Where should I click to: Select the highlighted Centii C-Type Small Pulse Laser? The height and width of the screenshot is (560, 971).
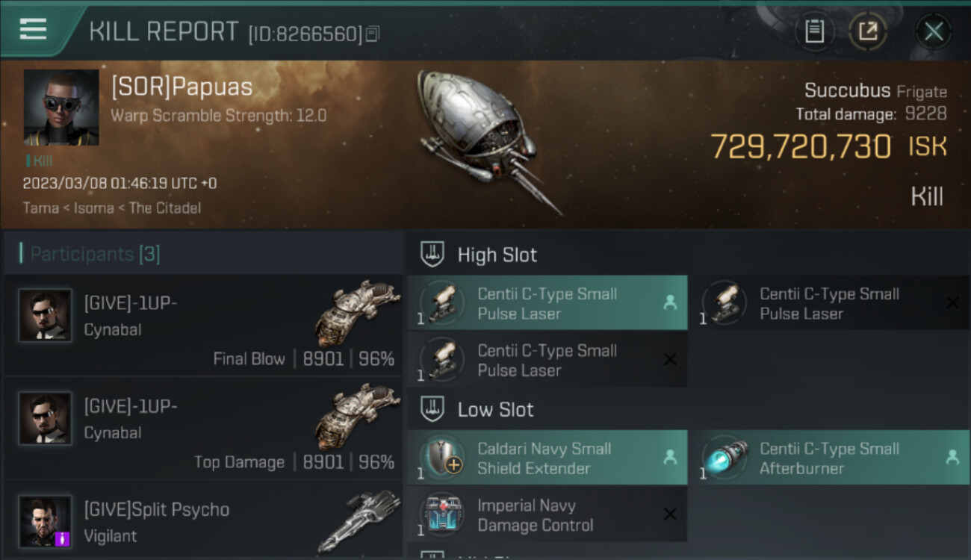[x=547, y=303]
